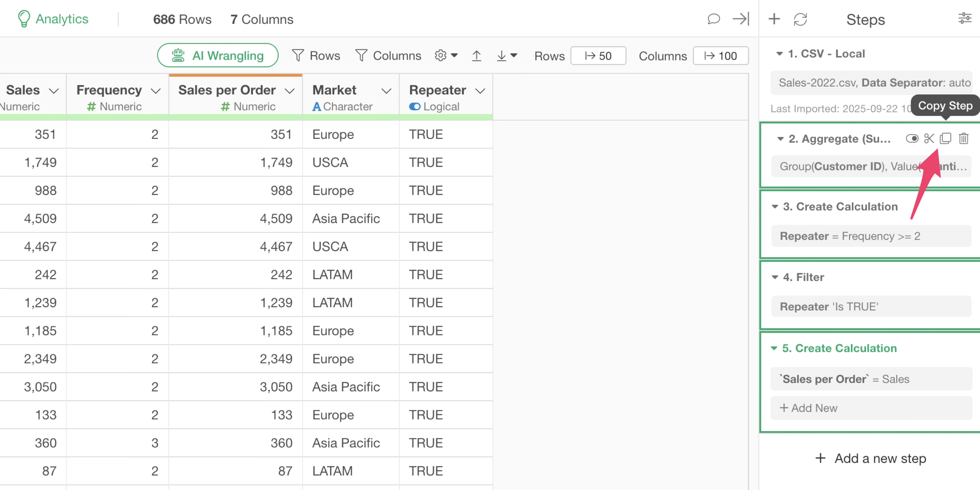Click the Rows limit field showing 50
The height and width of the screenshot is (490, 980).
(598, 56)
